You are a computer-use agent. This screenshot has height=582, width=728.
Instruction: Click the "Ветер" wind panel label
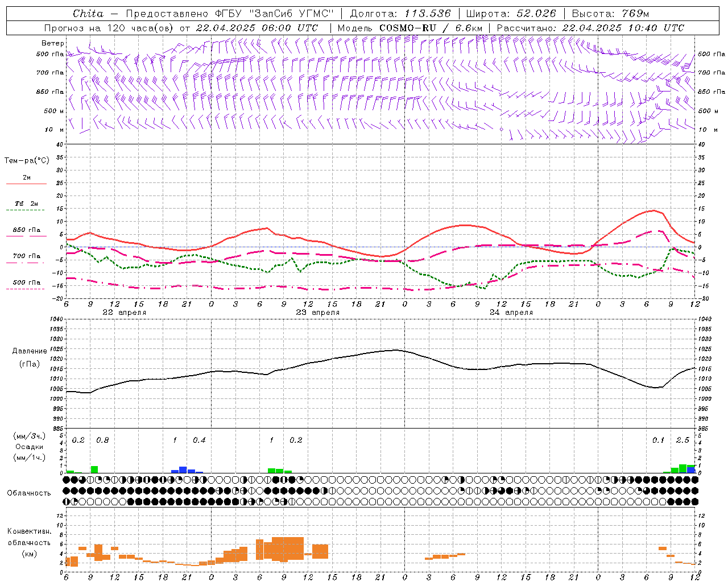[x=53, y=43]
